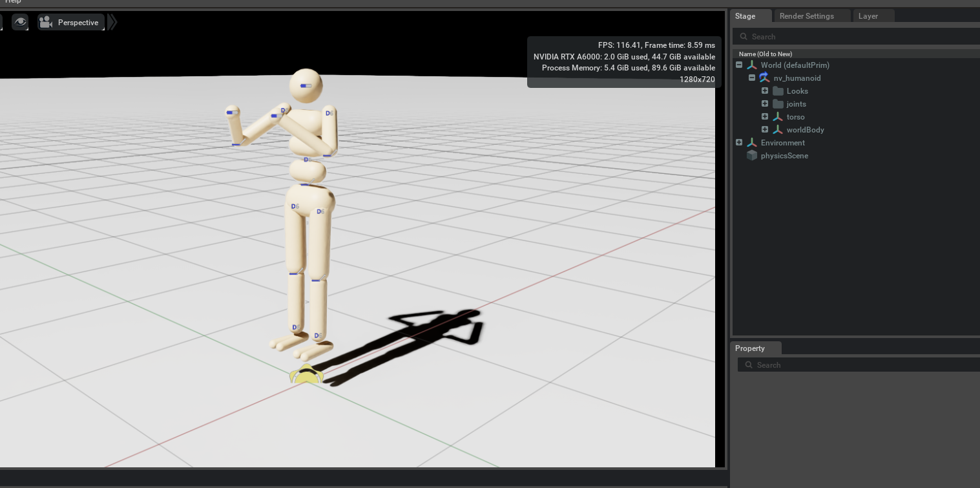Screen dimensions: 980x488
Task: Click the camera icon on the Perspective selector
Action: click(46, 22)
